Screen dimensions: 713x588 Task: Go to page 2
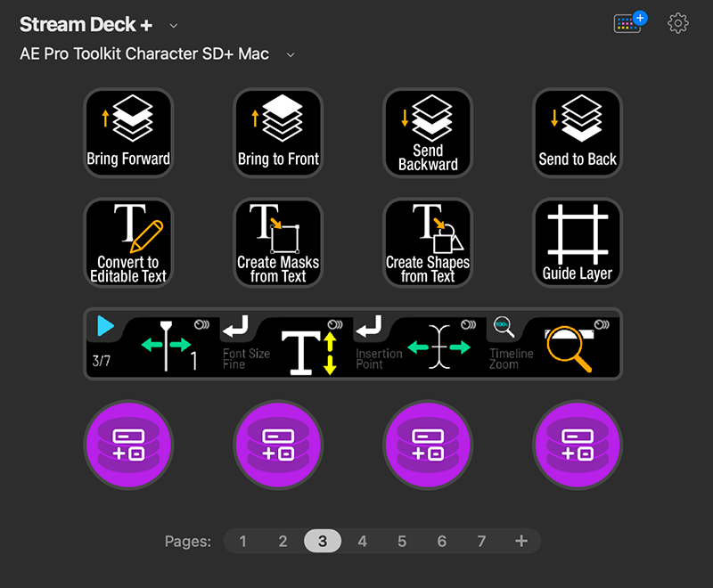283,541
